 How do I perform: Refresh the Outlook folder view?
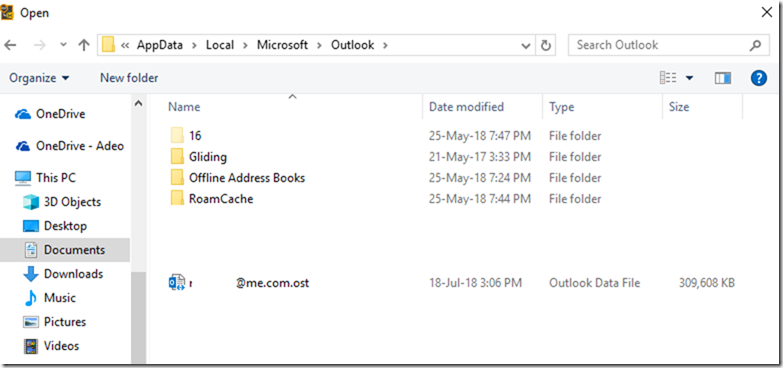pos(545,46)
